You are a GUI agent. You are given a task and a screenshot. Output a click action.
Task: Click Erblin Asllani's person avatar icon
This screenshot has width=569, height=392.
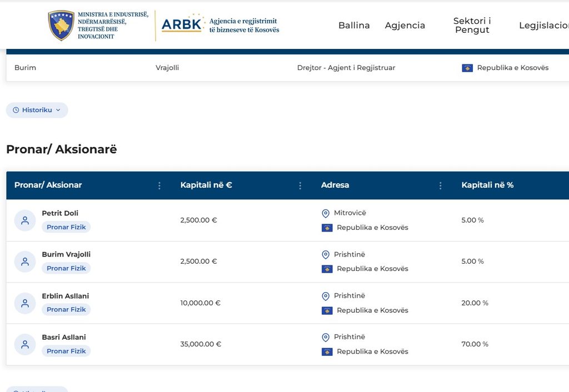click(x=25, y=303)
